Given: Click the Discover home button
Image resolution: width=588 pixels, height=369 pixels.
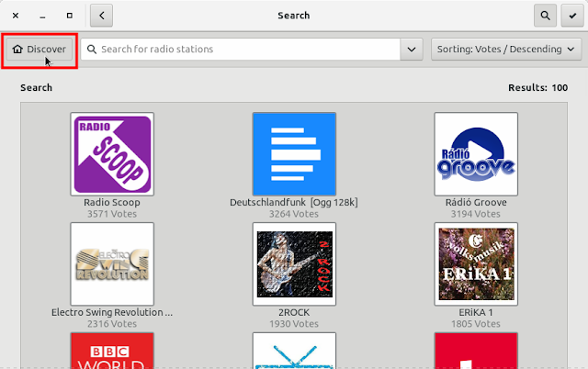Looking at the screenshot, I should pos(39,49).
